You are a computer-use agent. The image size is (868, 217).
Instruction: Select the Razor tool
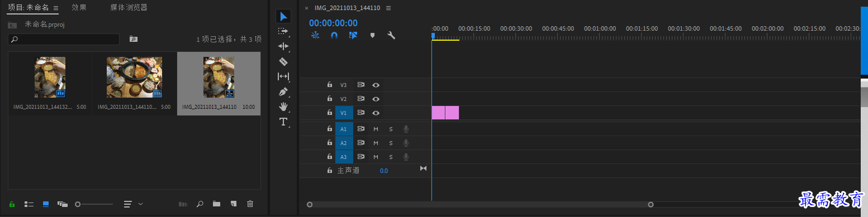283,61
